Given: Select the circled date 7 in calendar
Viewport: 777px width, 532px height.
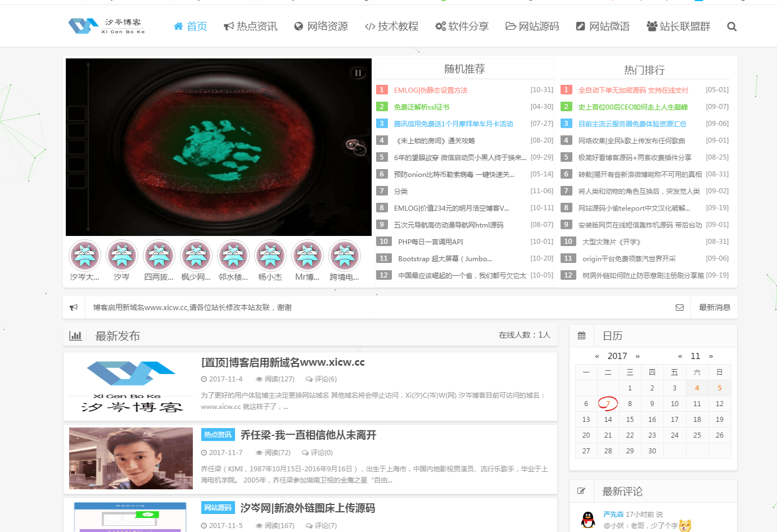Looking at the screenshot, I should 608,403.
